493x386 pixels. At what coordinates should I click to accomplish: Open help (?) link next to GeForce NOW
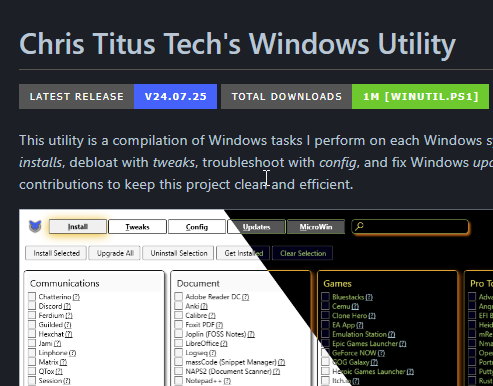tap(381, 353)
